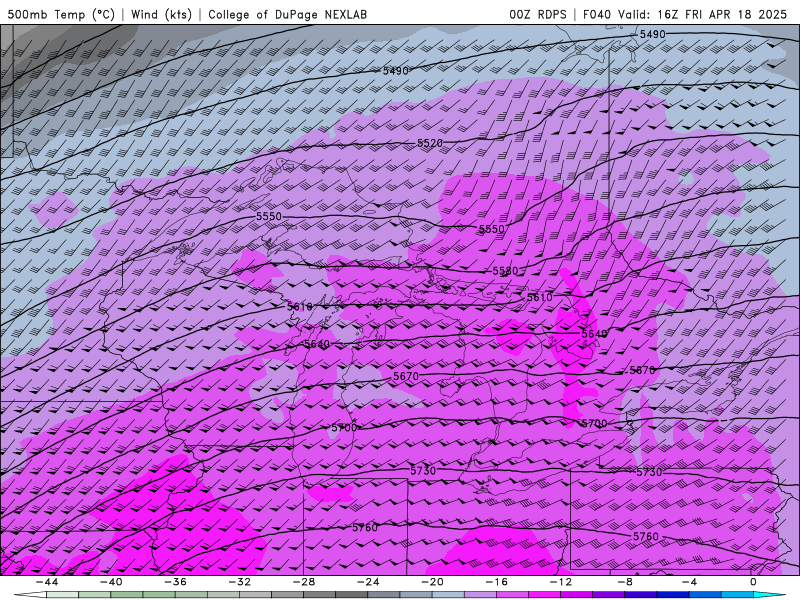Click the 5580 height contour label

(505, 271)
